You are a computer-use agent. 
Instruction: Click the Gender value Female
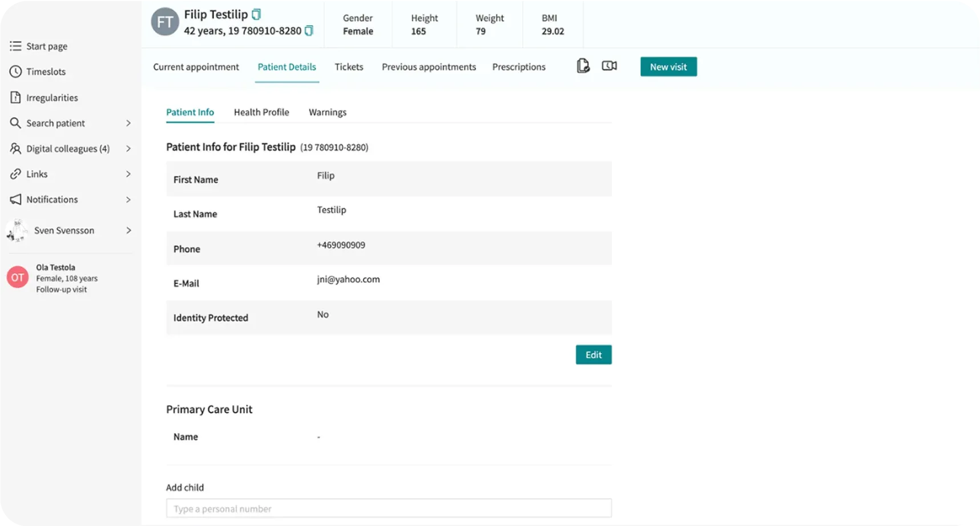point(358,31)
